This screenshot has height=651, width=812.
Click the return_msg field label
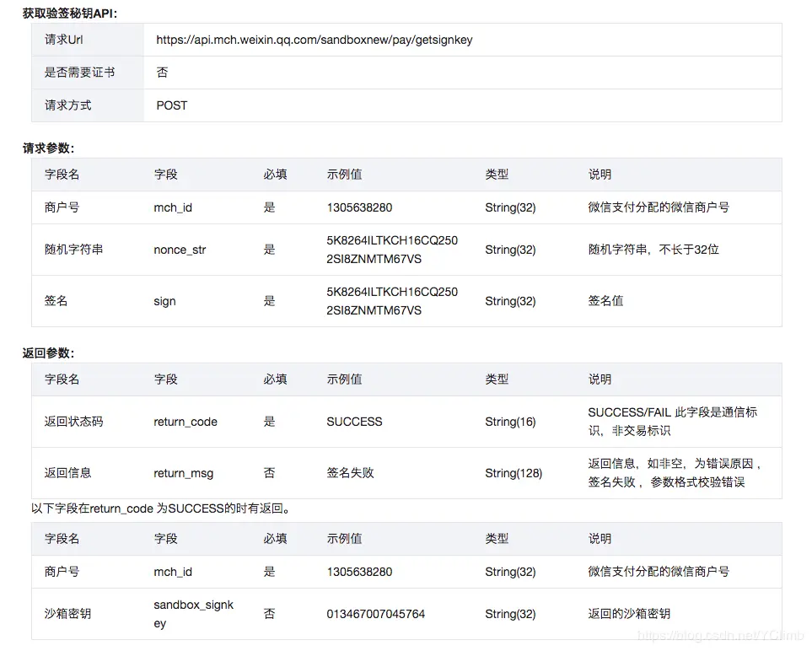(183, 473)
